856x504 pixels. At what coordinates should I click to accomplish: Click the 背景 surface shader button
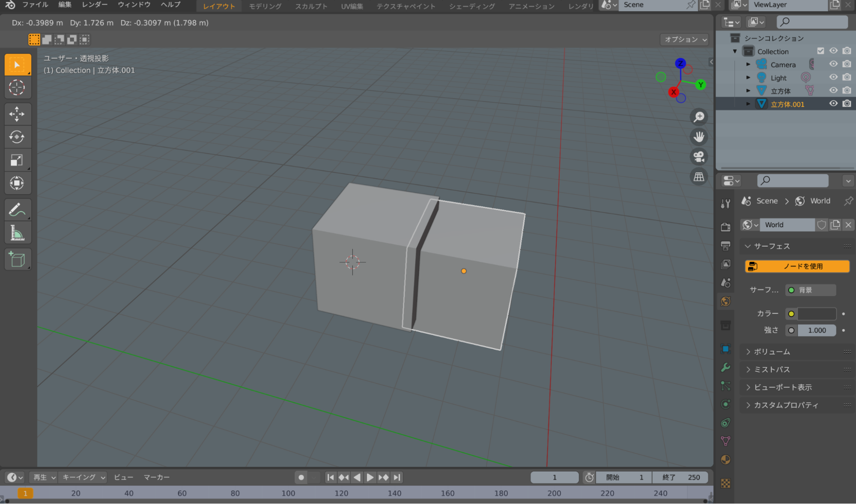tap(811, 290)
